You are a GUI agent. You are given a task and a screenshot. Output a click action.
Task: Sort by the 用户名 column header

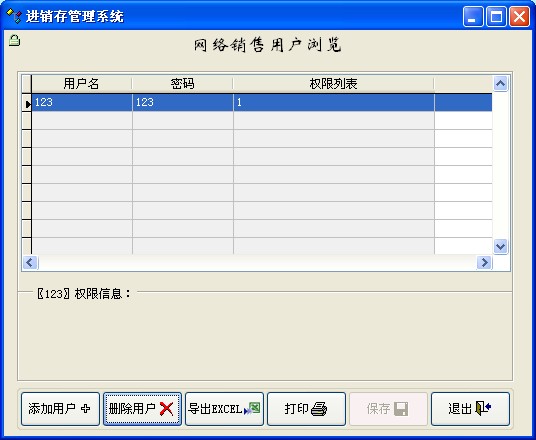click(x=81, y=84)
